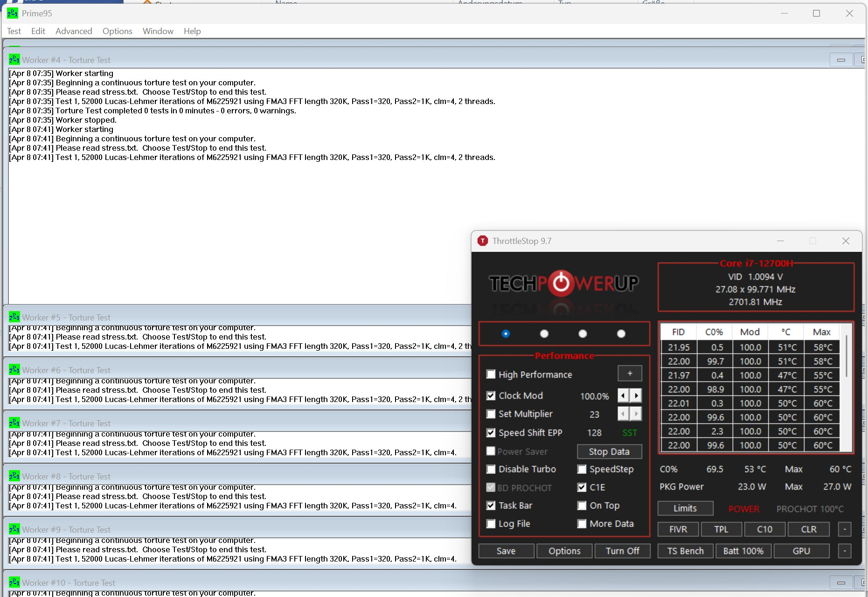
Task: Click the C10 button
Action: (x=764, y=529)
